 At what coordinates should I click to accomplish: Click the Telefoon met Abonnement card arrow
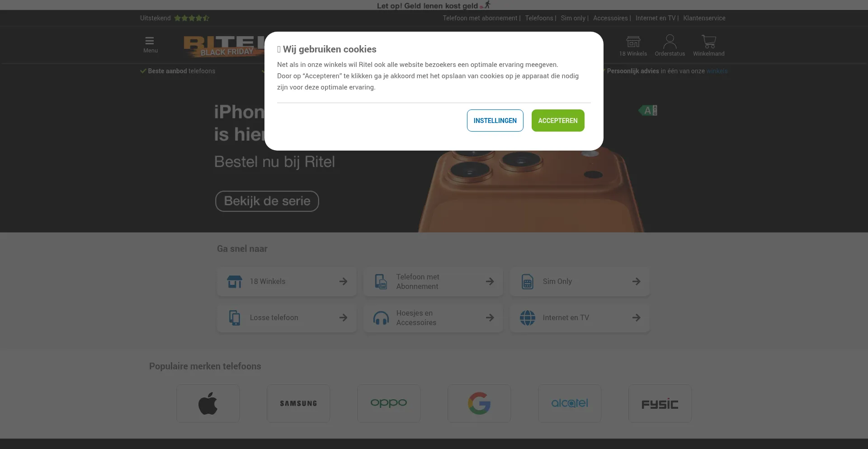(490, 281)
